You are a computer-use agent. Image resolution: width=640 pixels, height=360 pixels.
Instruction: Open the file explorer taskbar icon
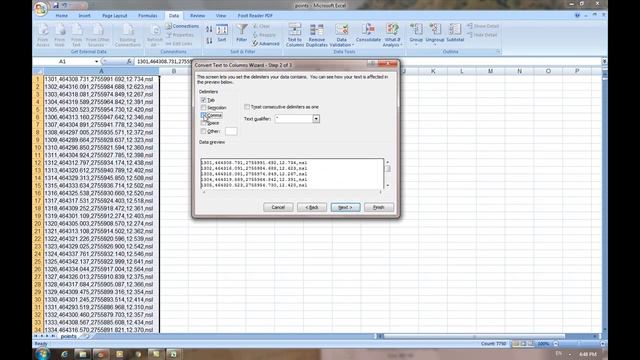point(82,354)
